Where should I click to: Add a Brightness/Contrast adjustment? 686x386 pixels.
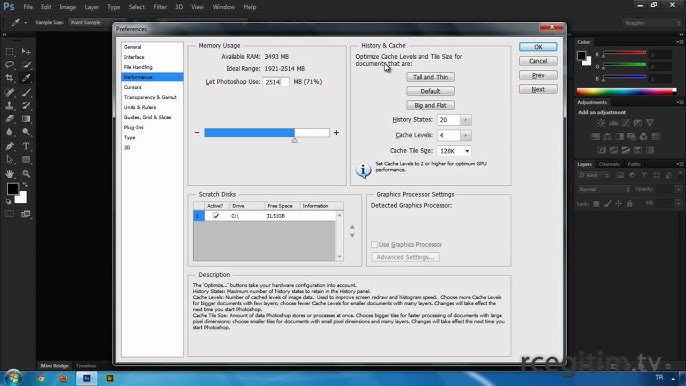[601, 123]
